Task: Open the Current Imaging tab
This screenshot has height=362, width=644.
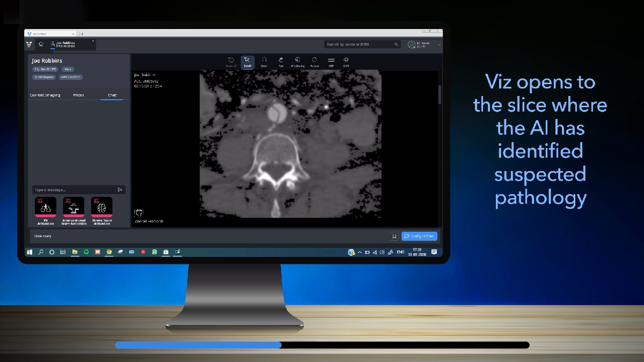Action: coord(45,95)
